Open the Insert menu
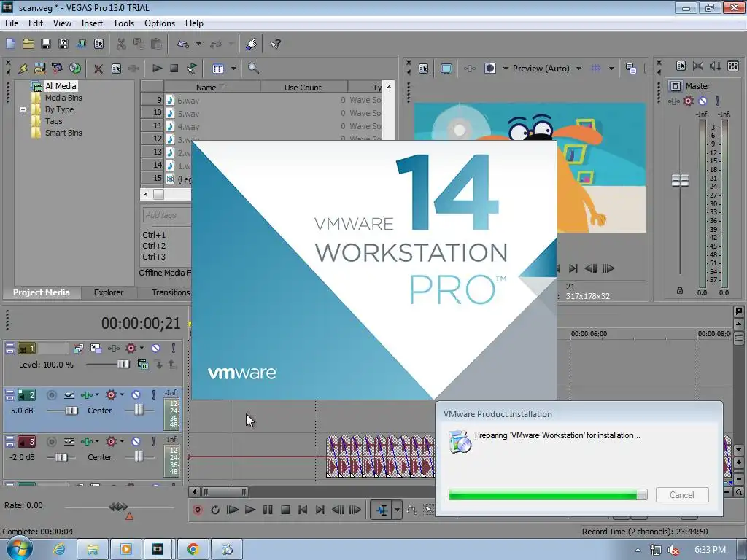This screenshot has height=560, width=747. click(92, 23)
